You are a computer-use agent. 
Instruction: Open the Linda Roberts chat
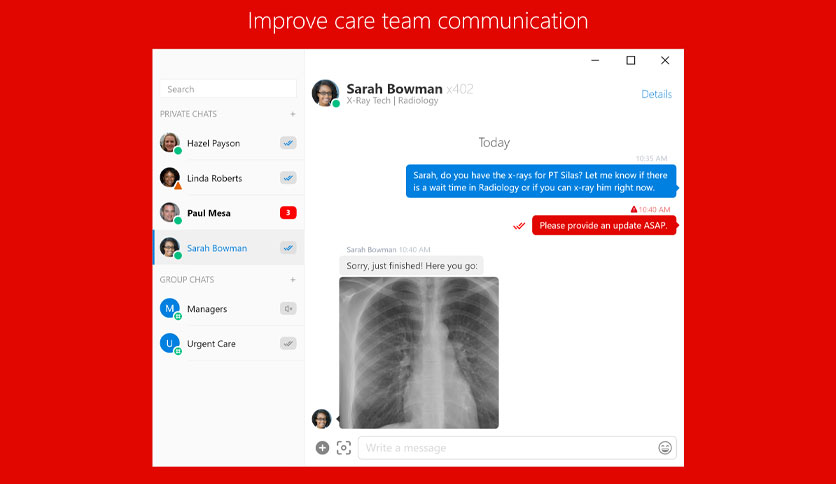coord(228,178)
